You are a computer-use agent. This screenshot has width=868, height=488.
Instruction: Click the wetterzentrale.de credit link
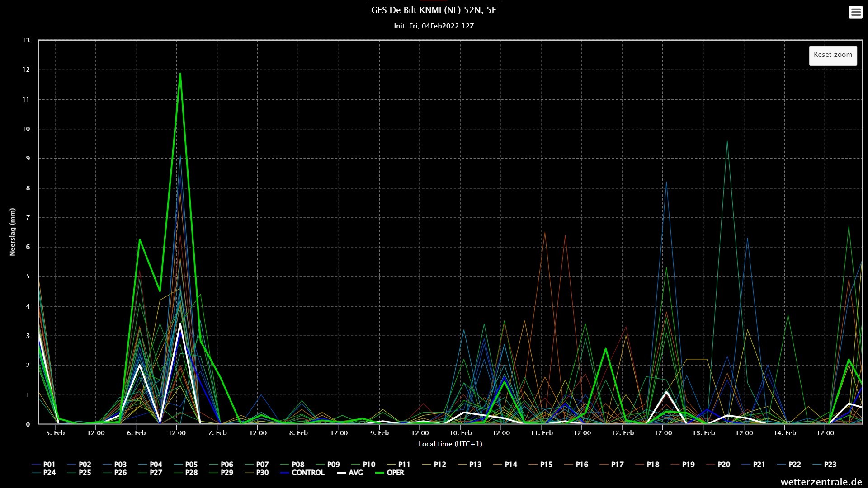tap(821, 482)
